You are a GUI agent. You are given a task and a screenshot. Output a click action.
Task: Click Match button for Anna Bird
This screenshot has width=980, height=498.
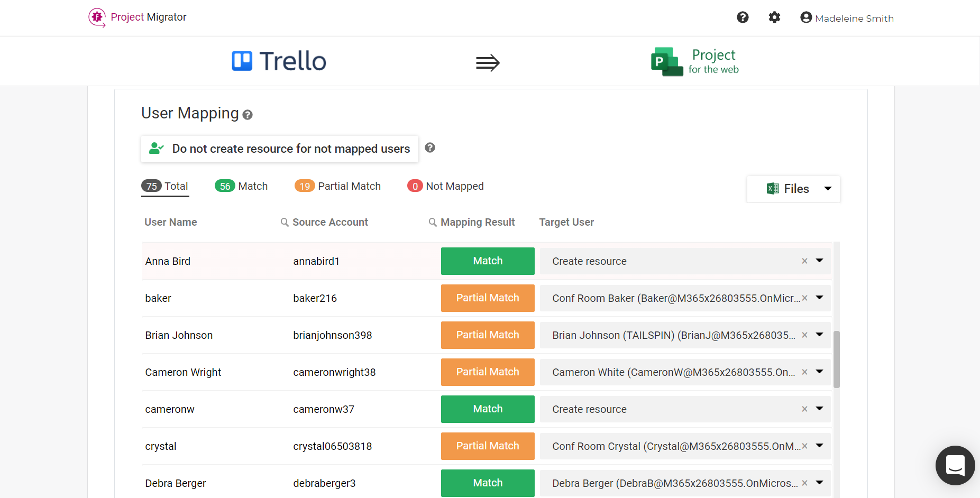[x=488, y=261]
